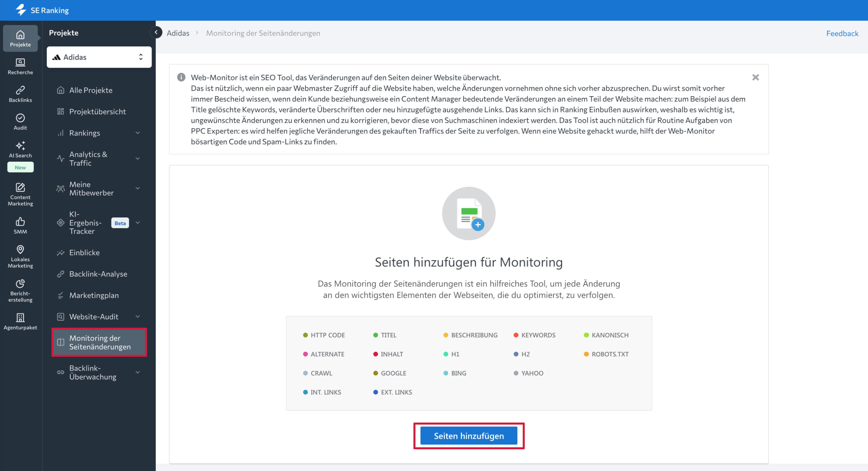868x471 pixels.
Task: Click the info icon in the notice
Action: click(181, 77)
